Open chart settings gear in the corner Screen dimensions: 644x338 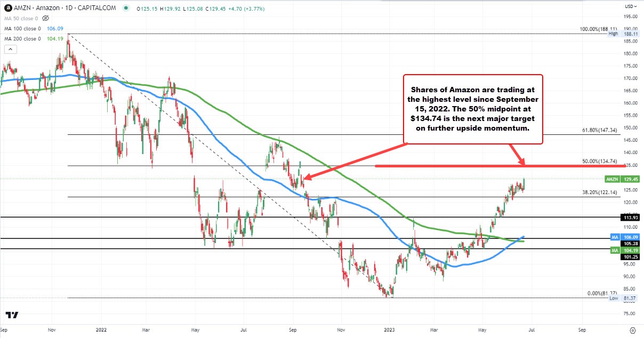pyautogui.click(x=632, y=330)
